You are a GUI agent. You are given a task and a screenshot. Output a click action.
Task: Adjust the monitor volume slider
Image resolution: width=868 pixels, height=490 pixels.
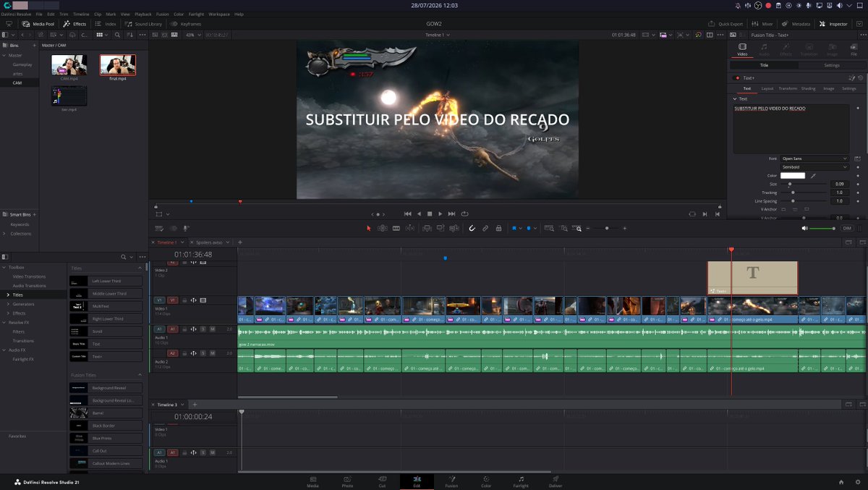coord(823,229)
